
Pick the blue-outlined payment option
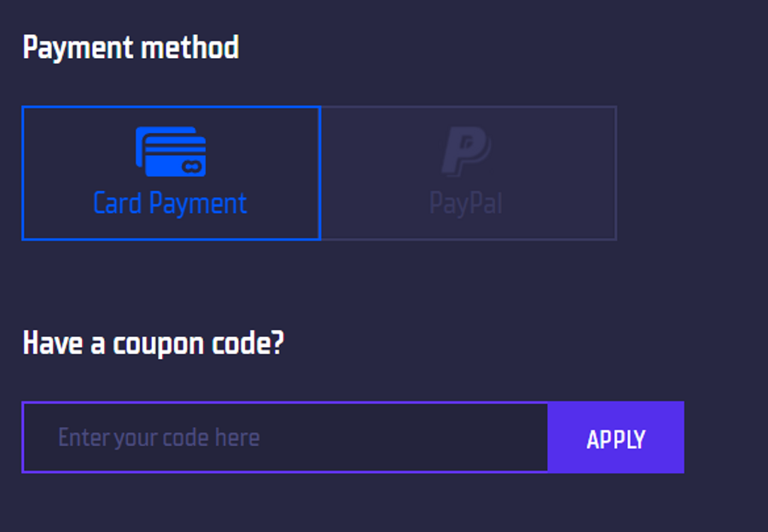(171, 173)
